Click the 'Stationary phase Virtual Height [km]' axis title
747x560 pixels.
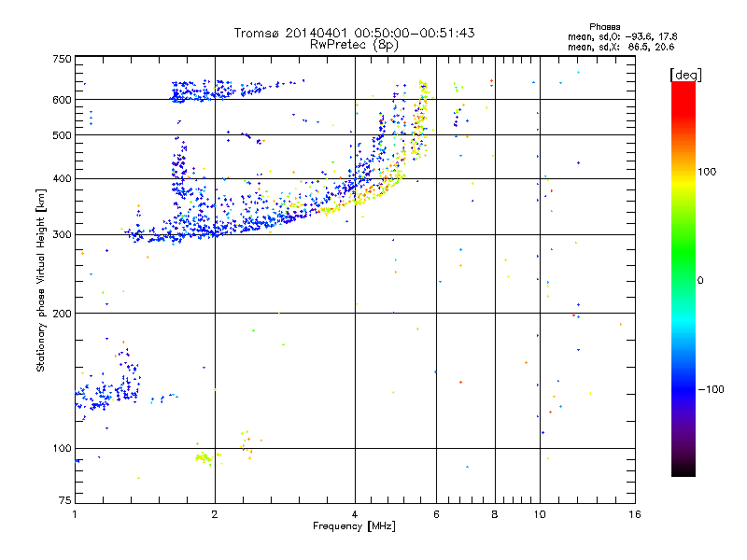(41, 280)
